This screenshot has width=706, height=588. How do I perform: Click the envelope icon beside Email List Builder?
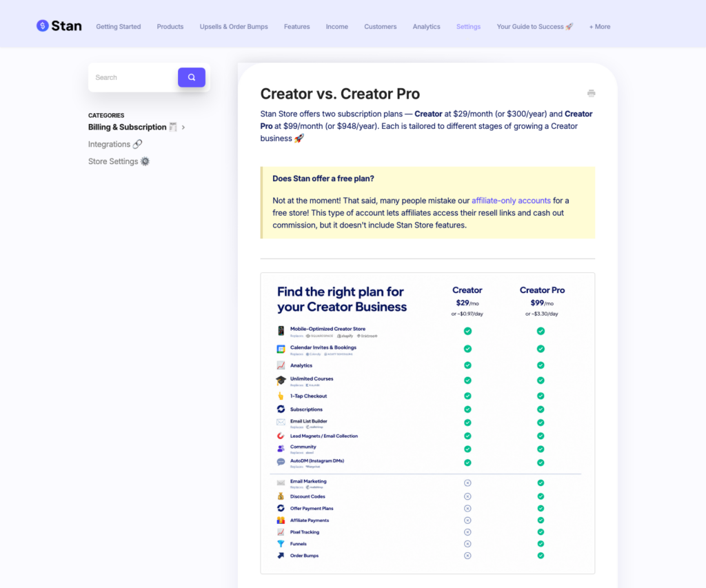click(281, 423)
